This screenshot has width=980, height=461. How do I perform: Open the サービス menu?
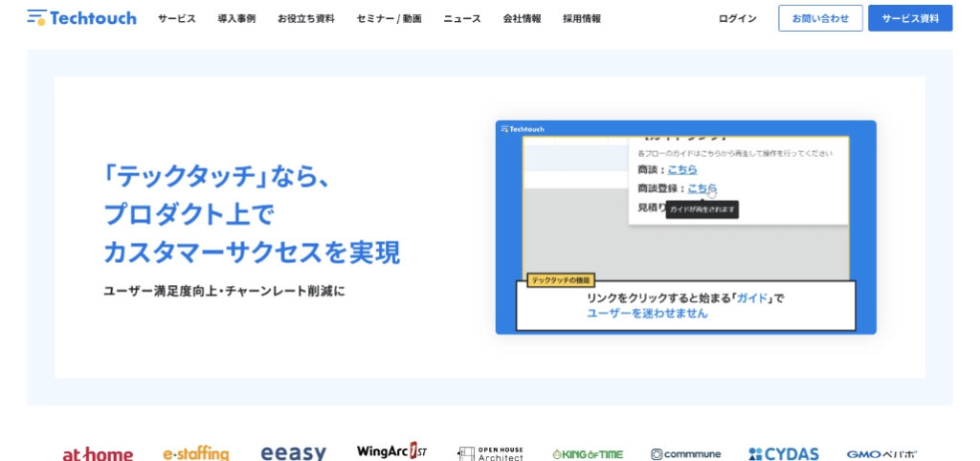click(177, 19)
